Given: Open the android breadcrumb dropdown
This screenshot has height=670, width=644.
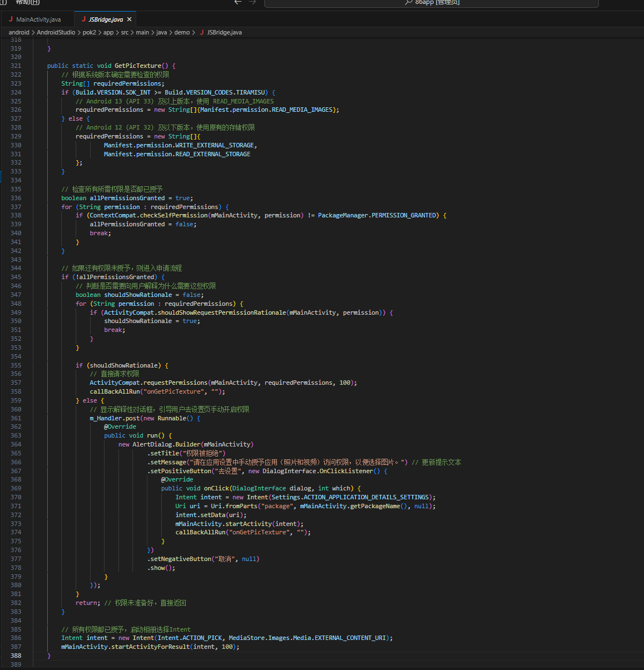Looking at the screenshot, I should coord(19,32).
